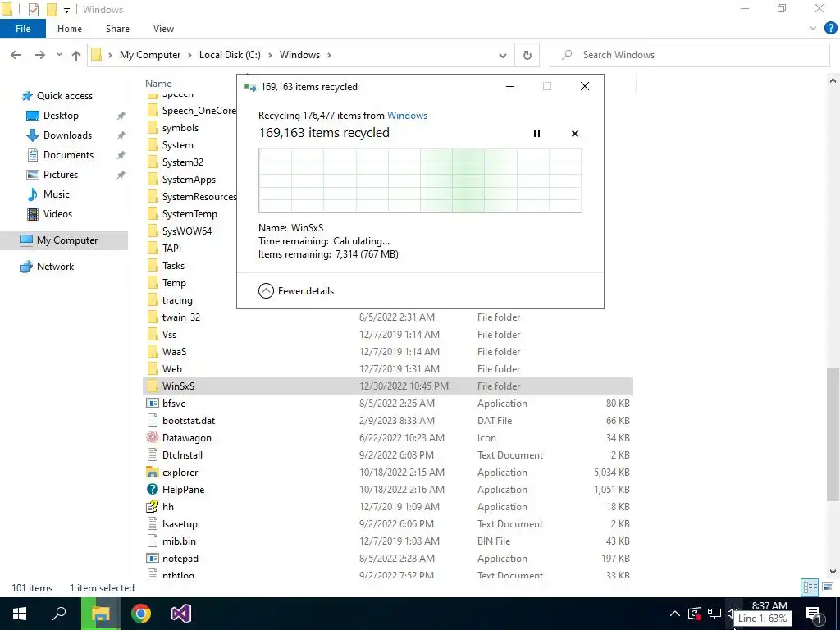Expand the ribbon with the chevron
840x630 pixels.
click(813, 29)
